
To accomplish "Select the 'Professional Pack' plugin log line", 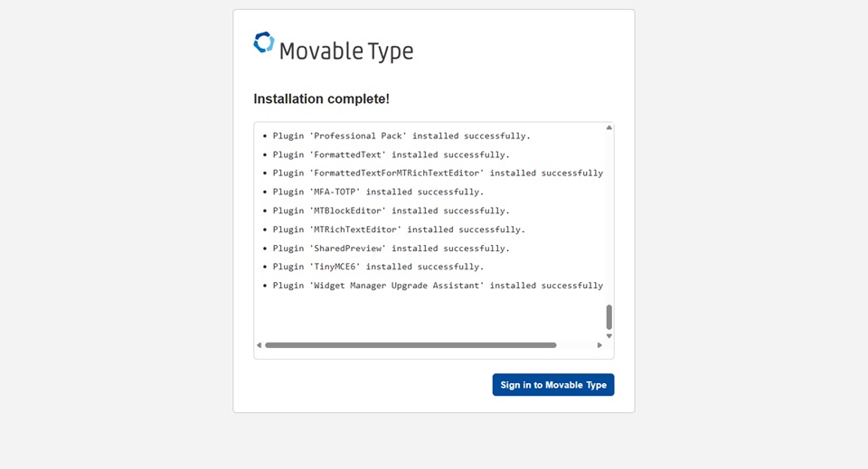I will [401, 136].
